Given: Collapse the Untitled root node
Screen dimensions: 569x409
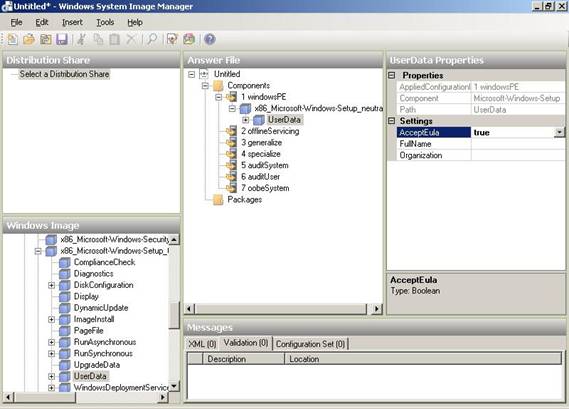Looking at the screenshot, I should 192,74.
